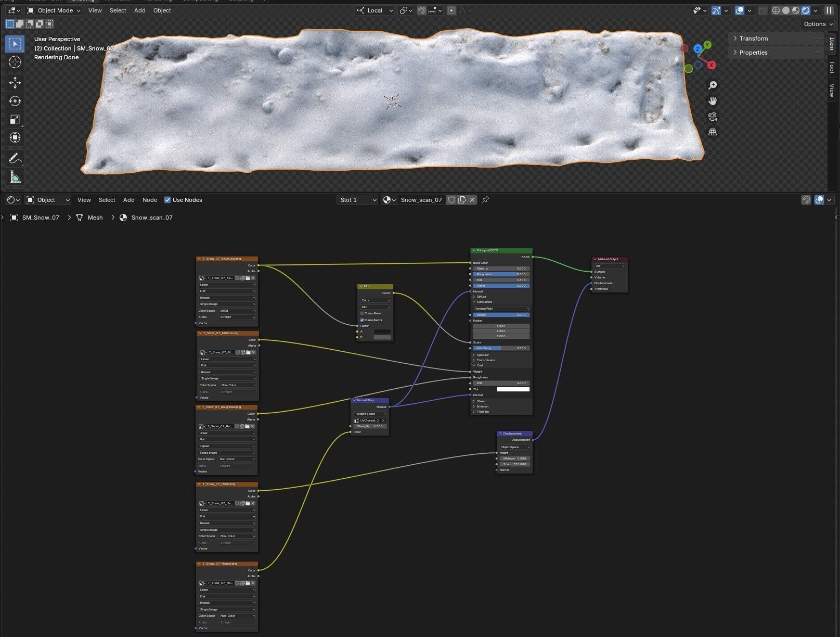Select the Move tool
Viewport: 840px width, 637px height.
pos(15,83)
